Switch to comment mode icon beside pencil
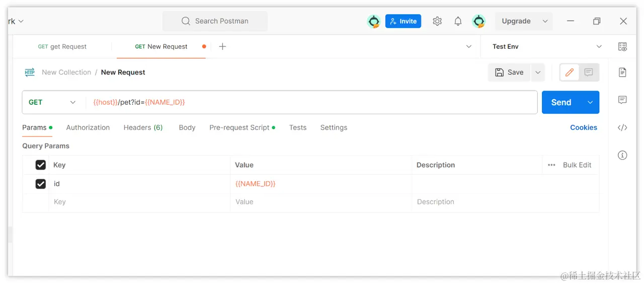The height and width of the screenshot is (284, 644). (x=588, y=73)
